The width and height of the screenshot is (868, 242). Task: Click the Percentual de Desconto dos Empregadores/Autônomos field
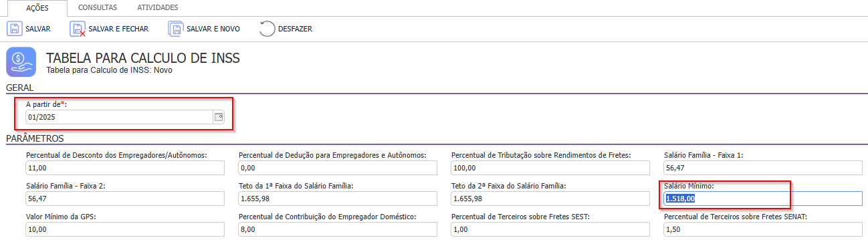pyautogui.click(x=124, y=168)
